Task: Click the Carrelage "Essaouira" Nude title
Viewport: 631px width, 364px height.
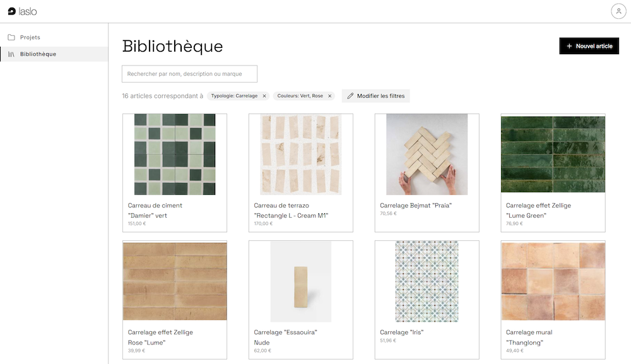Action: (285, 332)
